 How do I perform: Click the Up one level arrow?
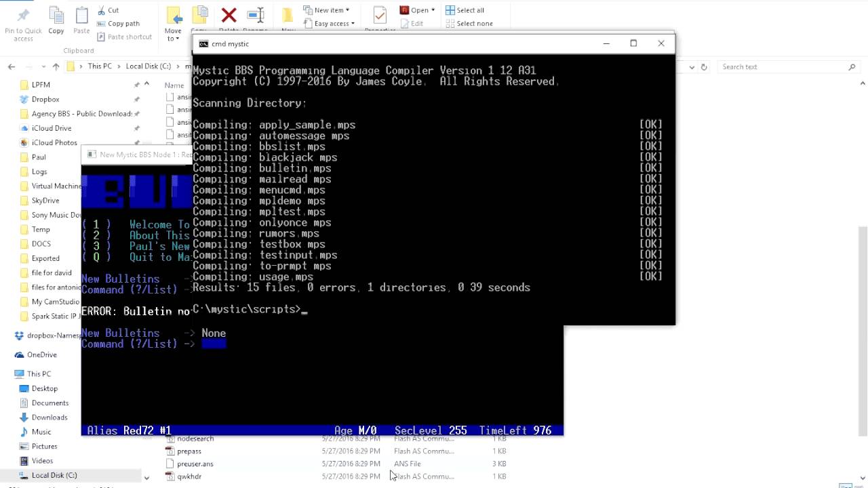(56, 66)
